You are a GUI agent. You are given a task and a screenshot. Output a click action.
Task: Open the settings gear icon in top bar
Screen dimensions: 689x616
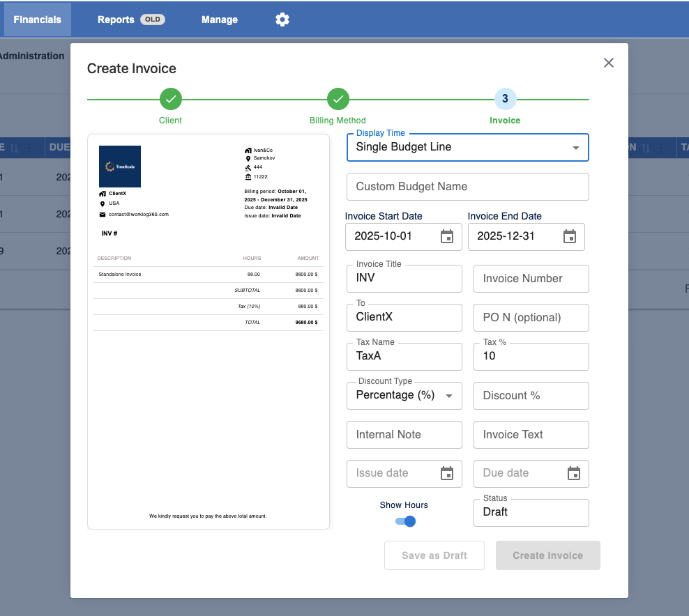[x=282, y=20]
